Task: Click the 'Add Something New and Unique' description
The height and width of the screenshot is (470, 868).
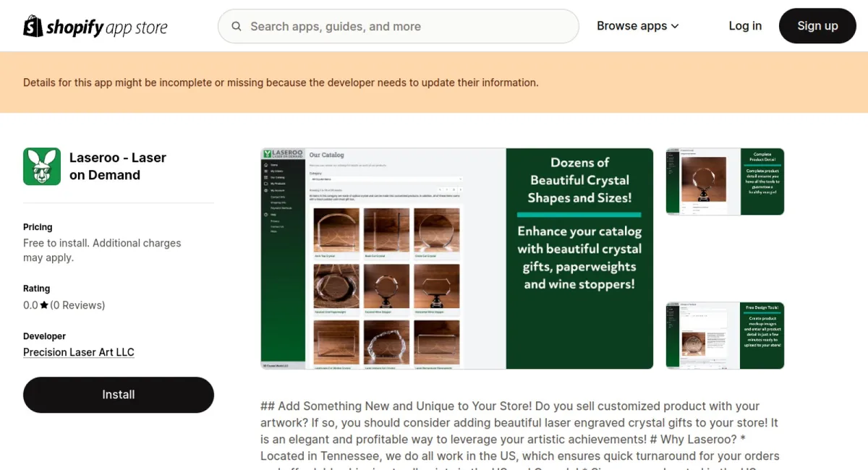Action: tap(519, 431)
